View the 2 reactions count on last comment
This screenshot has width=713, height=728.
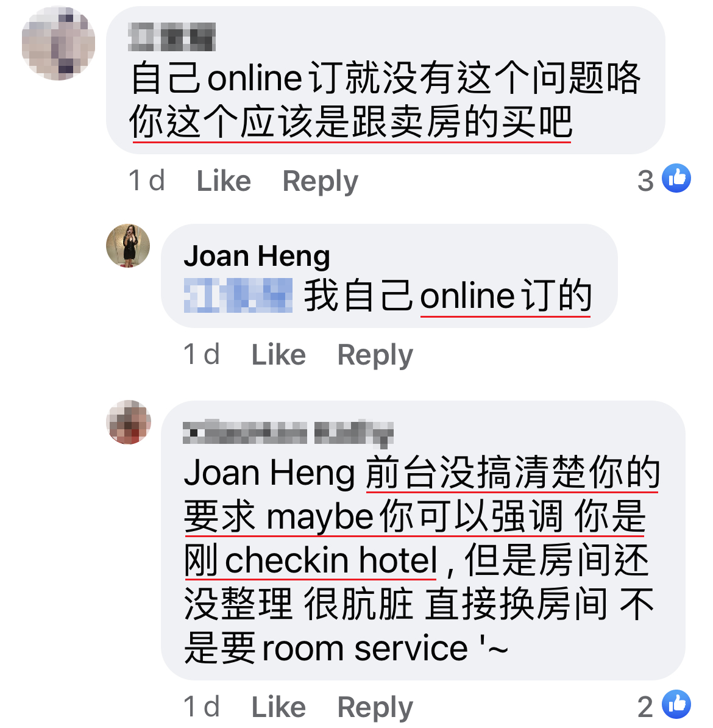coord(645,707)
